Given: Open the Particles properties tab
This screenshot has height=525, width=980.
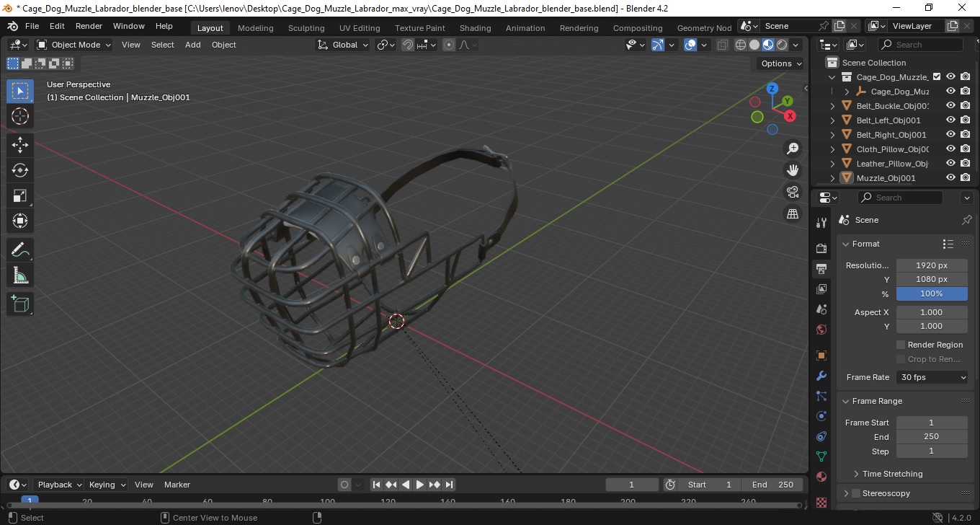Looking at the screenshot, I should pos(821,396).
